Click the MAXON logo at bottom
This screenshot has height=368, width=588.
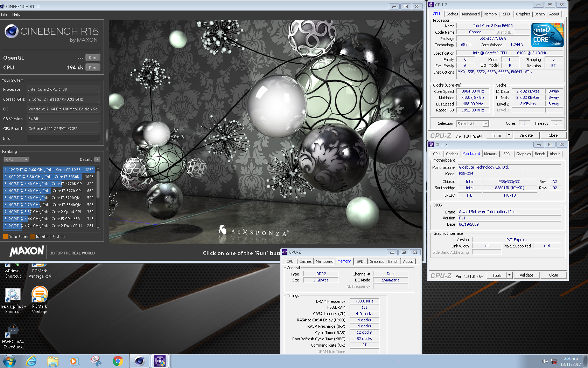27,251
